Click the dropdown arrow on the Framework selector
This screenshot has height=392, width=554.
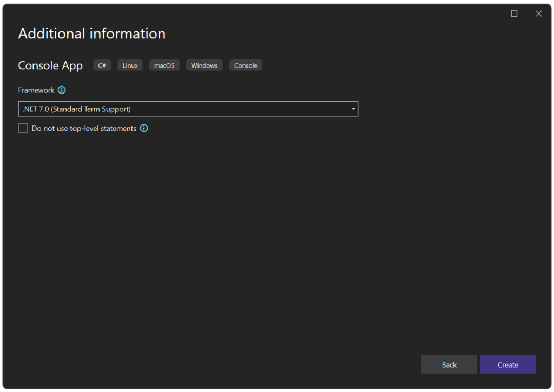pos(354,109)
